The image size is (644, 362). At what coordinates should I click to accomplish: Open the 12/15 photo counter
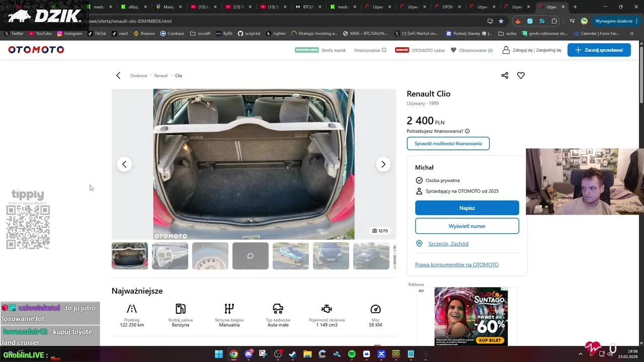coord(380,231)
